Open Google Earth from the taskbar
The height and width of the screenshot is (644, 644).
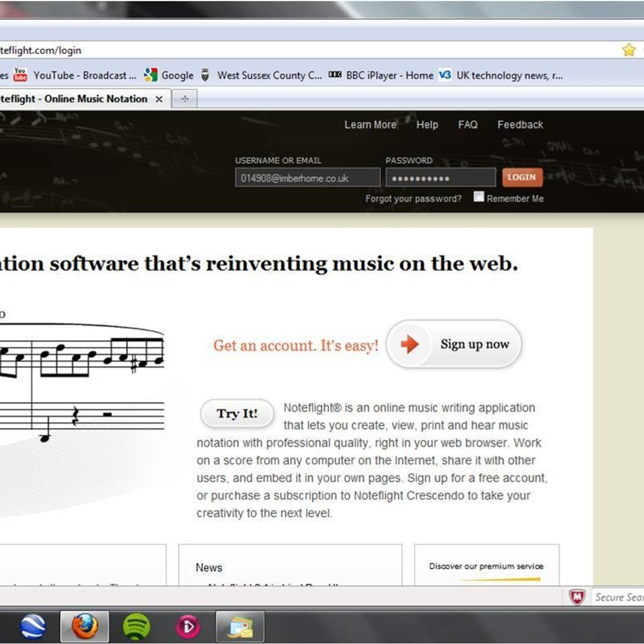[x=33, y=626]
